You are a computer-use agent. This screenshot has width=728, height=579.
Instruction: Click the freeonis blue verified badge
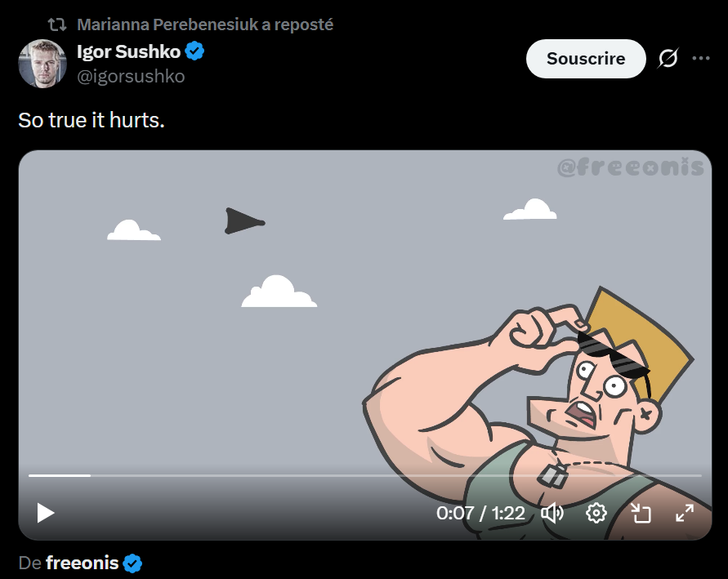tap(132, 563)
